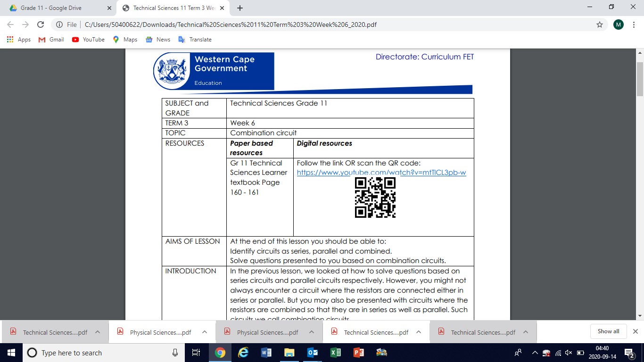Open Word from the taskbar
Viewport: 644px width, 362px height.
click(266, 353)
